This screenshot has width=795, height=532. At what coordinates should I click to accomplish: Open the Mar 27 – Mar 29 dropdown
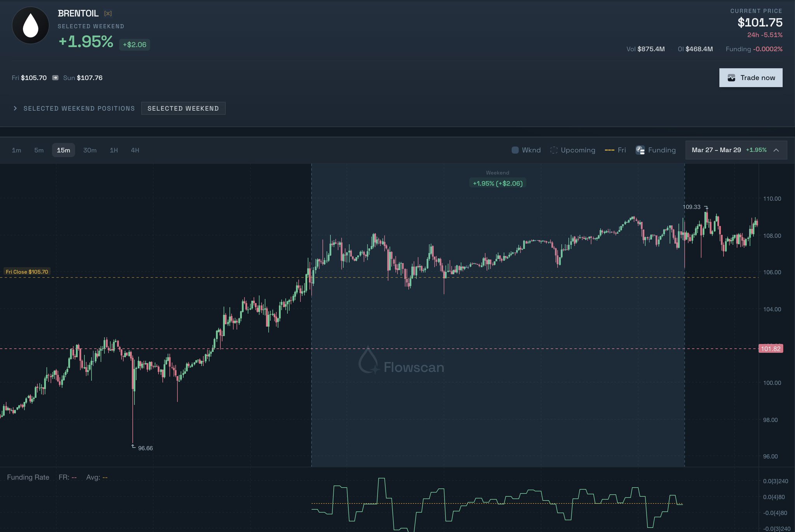[716, 150]
